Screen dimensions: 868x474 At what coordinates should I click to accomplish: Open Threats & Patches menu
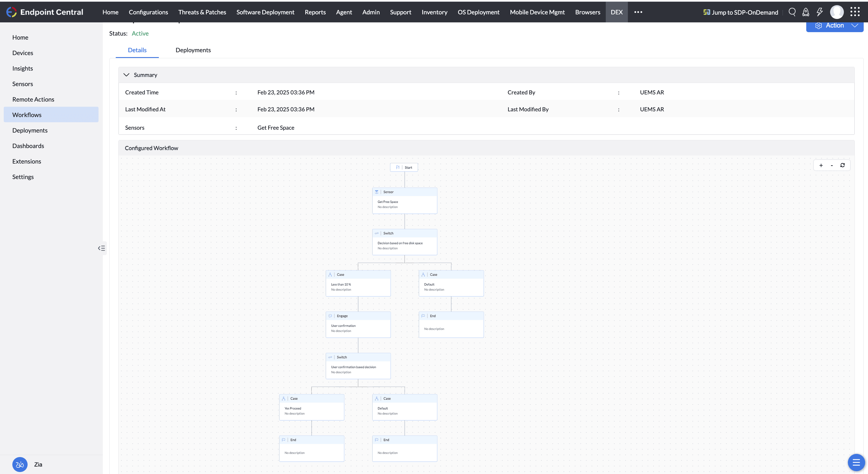(202, 12)
